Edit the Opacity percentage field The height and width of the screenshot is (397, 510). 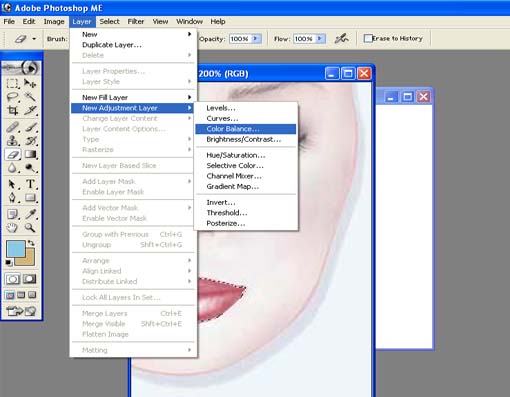240,39
